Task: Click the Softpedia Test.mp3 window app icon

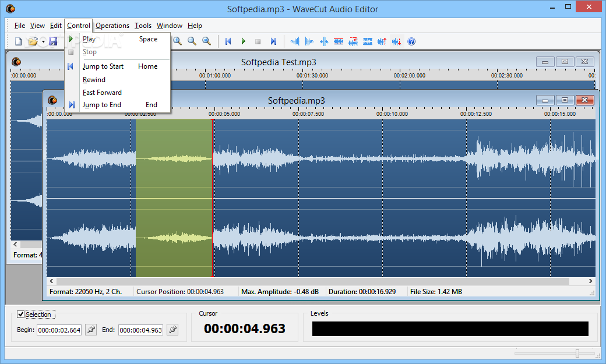Action: 16,62
